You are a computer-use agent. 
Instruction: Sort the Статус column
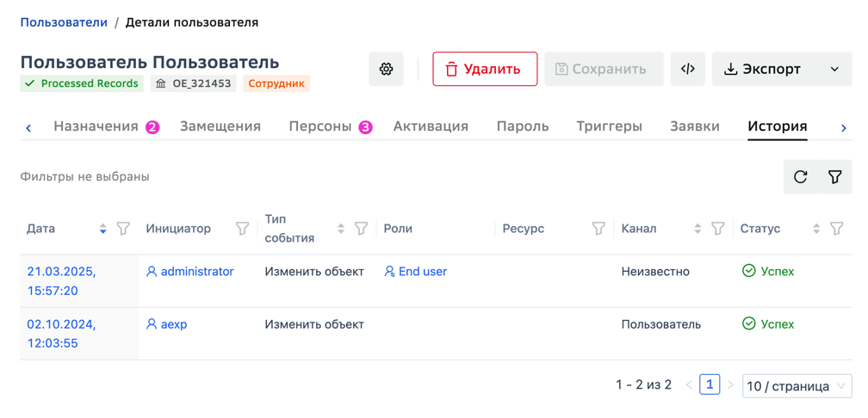tap(816, 229)
